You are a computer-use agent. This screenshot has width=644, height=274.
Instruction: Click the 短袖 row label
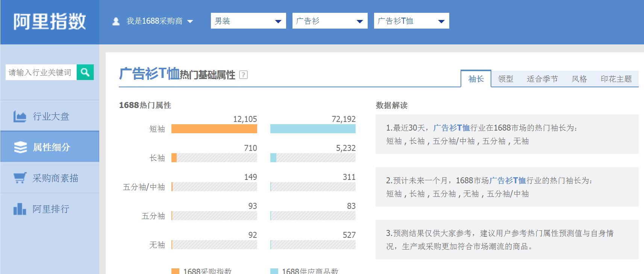tap(157, 129)
